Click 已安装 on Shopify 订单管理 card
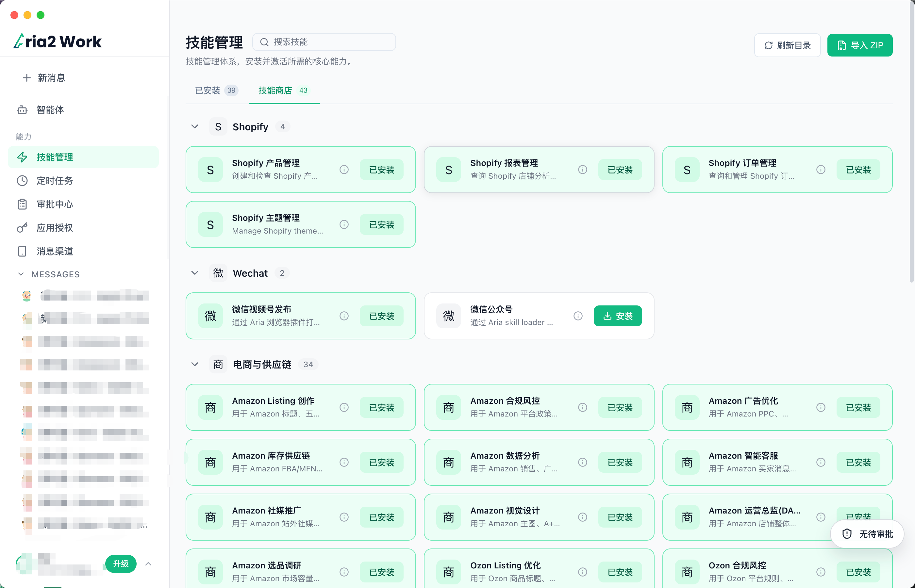915x588 pixels. click(x=858, y=170)
